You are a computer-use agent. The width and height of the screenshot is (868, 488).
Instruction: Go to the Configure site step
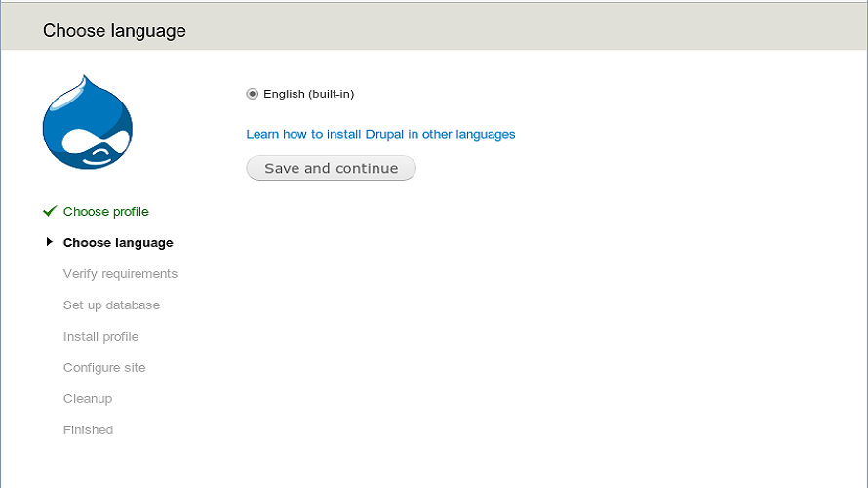point(104,368)
